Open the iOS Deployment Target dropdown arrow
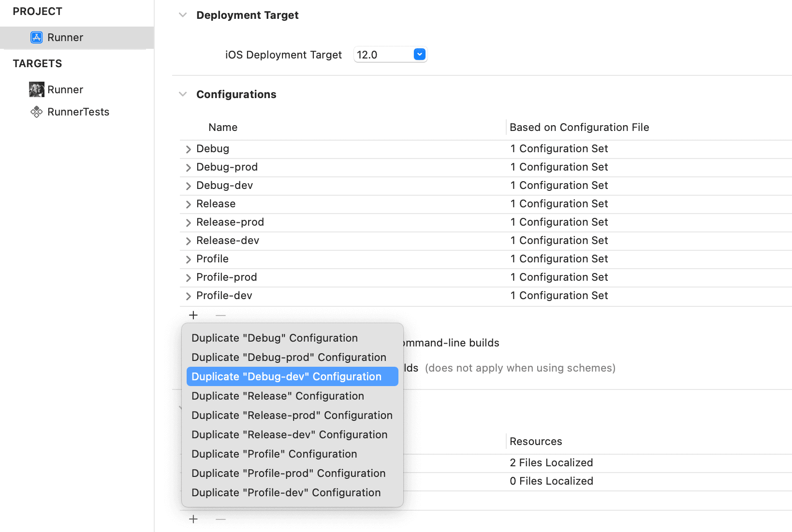The width and height of the screenshot is (792, 532). [420, 54]
